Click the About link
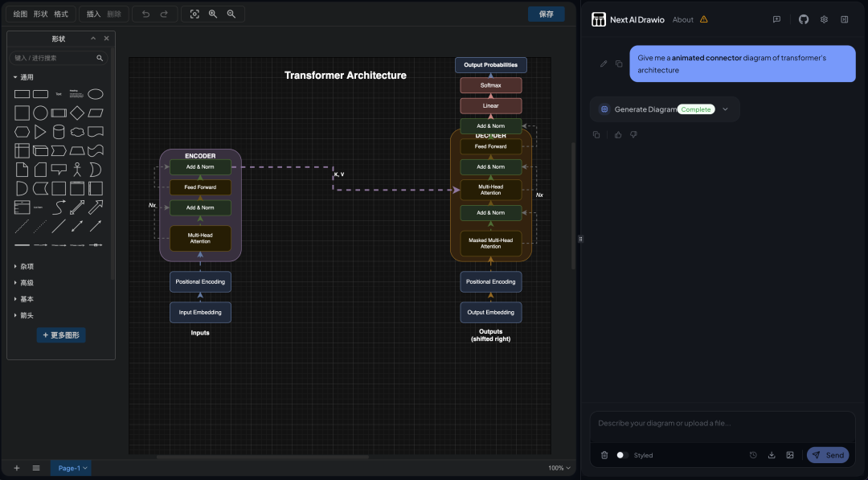Image resolution: width=868 pixels, height=480 pixels. [x=683, y=19]
